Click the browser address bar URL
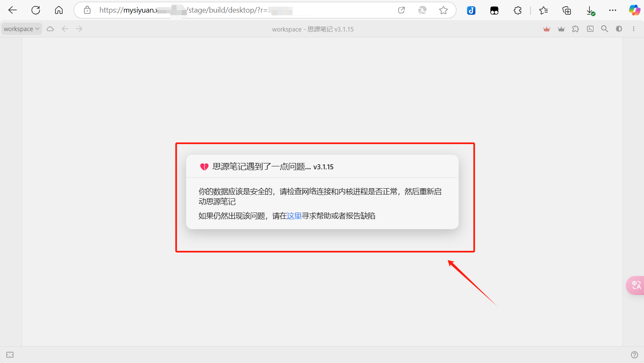The width and height of the screenshot is (644, 363). pos(196,10)
